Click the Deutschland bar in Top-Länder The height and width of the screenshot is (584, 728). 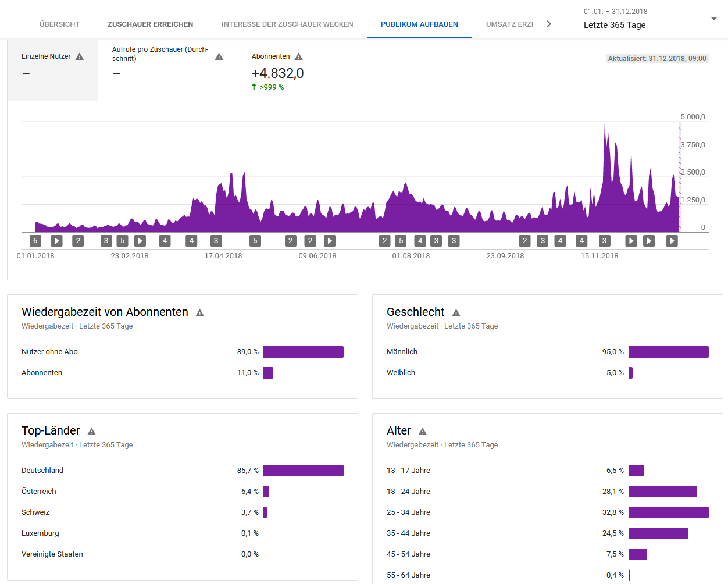coord(303,471)
